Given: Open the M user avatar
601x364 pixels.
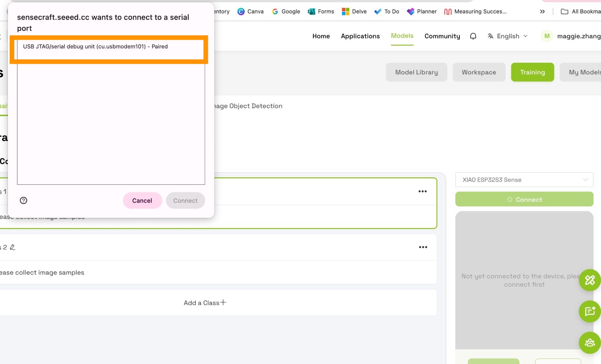Looking at the screenshot, I should (x=547, y=36).
